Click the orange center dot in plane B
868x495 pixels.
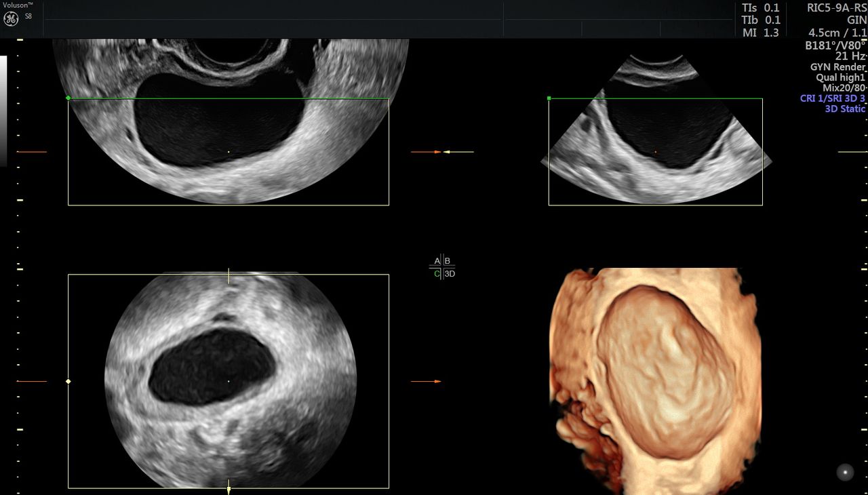pyautogui.click(x=655, y=152)
